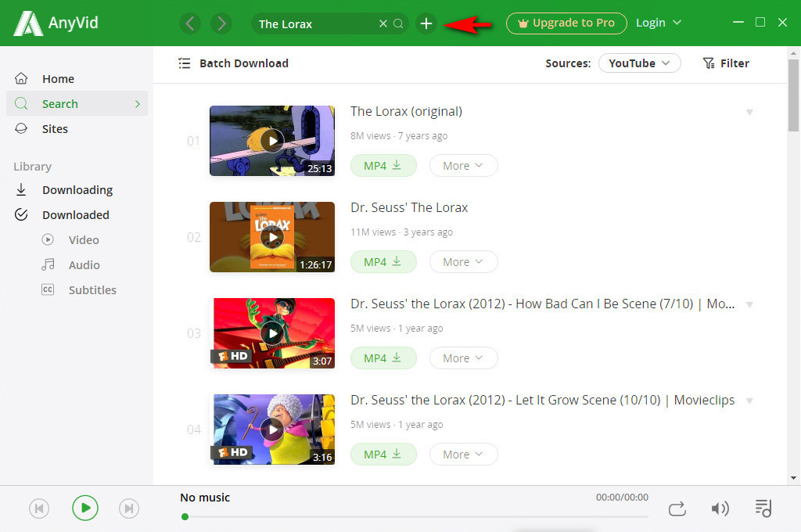Viewport: 801px width, 532px height.
Task: Click the Subtitles CC icon
Action: [48, 289]
